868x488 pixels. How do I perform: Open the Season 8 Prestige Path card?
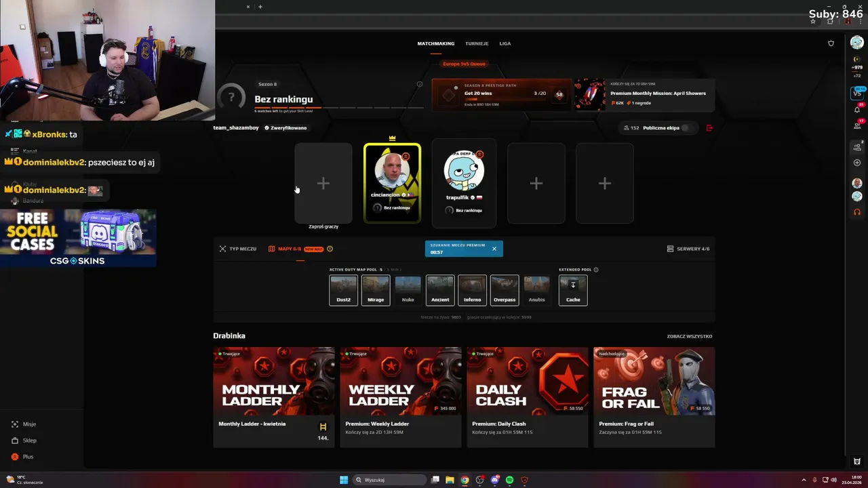502,94
